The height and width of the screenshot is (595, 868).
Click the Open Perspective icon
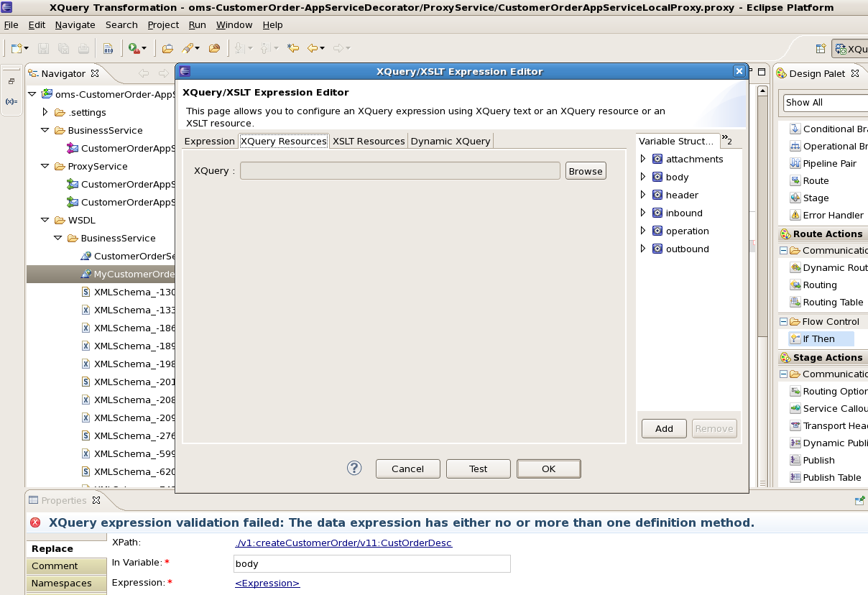pyautogui.click(x=821, y=49)
